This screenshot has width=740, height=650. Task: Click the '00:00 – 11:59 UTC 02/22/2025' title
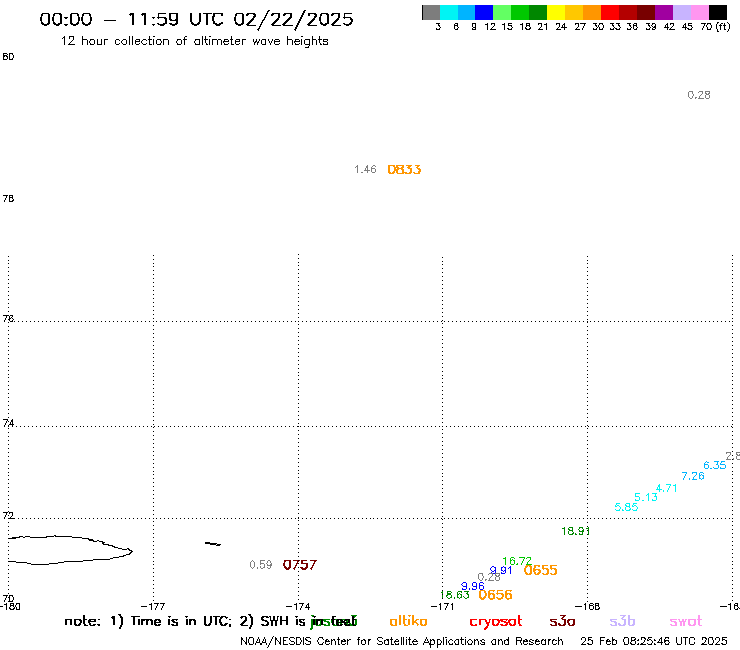tap(196, 19)
